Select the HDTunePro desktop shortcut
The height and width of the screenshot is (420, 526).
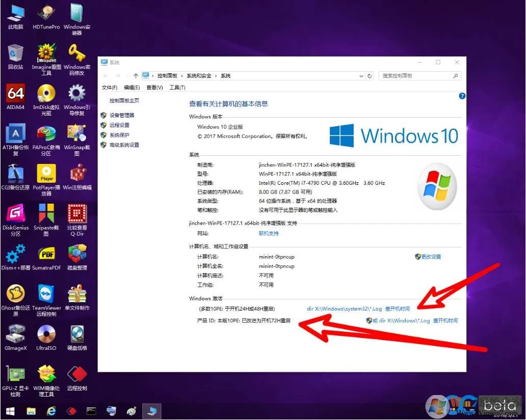pos(46,16)
